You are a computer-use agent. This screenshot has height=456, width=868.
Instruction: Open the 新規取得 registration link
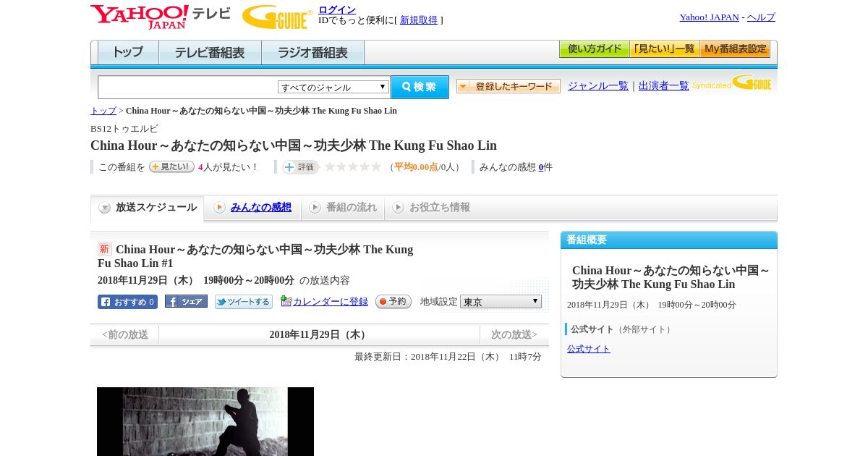coord(419,20)
